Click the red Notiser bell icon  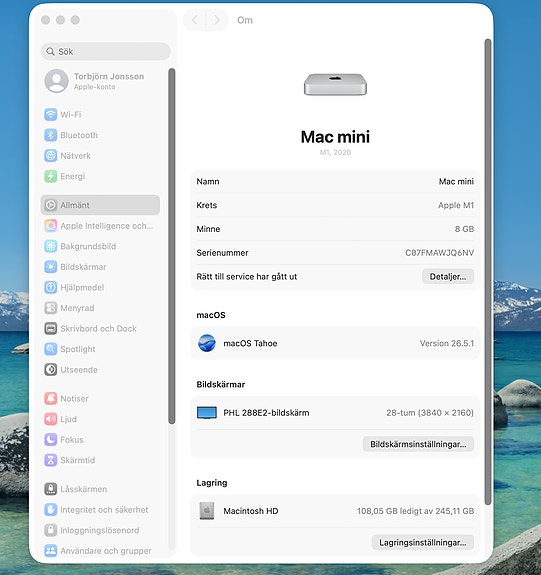tap(51, 398)
